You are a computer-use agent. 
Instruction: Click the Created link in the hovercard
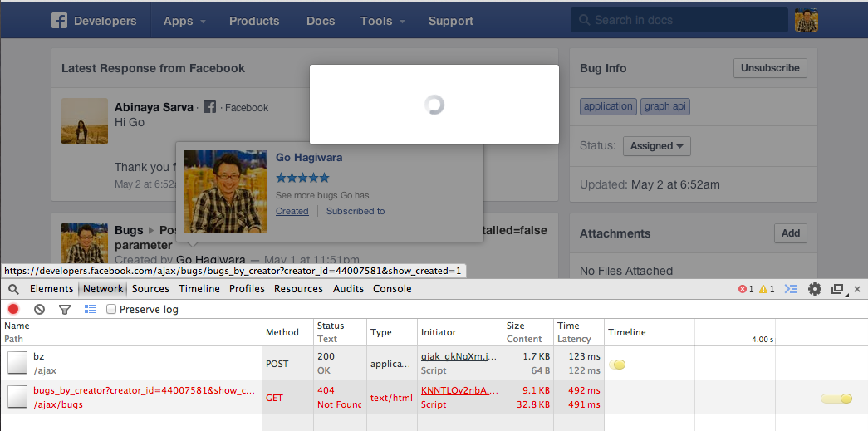pos(292,211)
